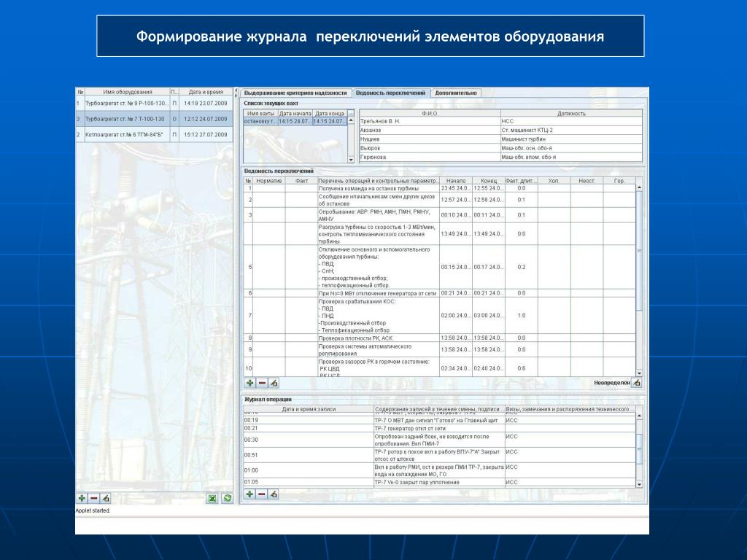Select Турбоагрегат ст. № 9 Р-100-130 row
Image resolution: width=747 pixels, height=560 pixels.
click(x=155, y=103)
